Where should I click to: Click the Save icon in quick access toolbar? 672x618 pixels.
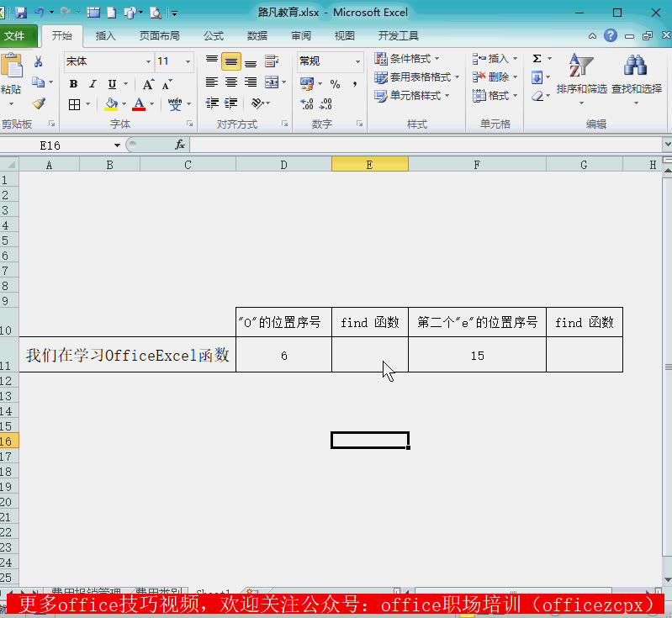pyautogui.click(x=21, y=13)
